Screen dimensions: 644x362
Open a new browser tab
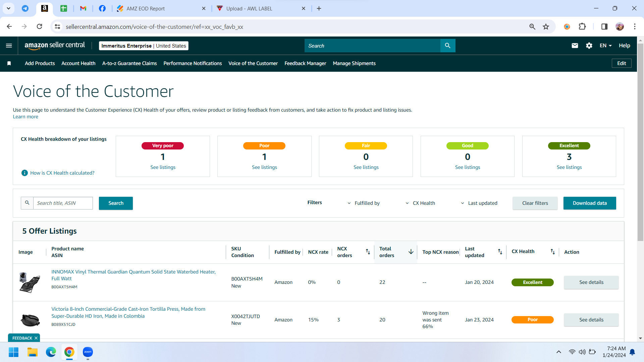[319, 8]
